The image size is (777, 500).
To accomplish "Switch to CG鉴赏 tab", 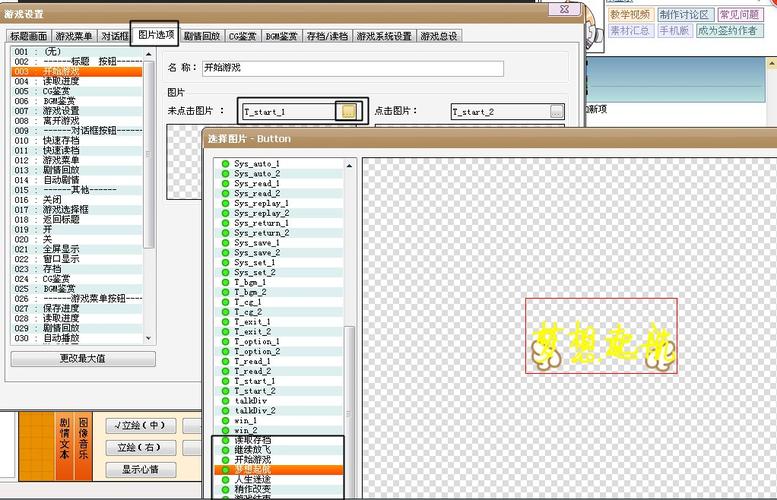I will tap(242, 36).
